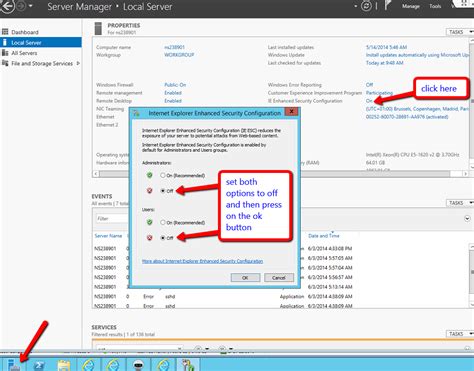474x371 pixels.
Task: Open the Services TASKS dropdown
Action: [x=460, y=334]
